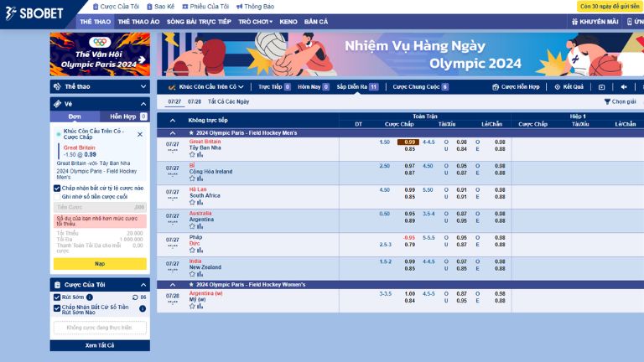Show info for Chấp Nhận Bất Cứ Số Tiền
The height and width of the screenshot is (362, 644).
pyautogui.click(x=143, y=308)
